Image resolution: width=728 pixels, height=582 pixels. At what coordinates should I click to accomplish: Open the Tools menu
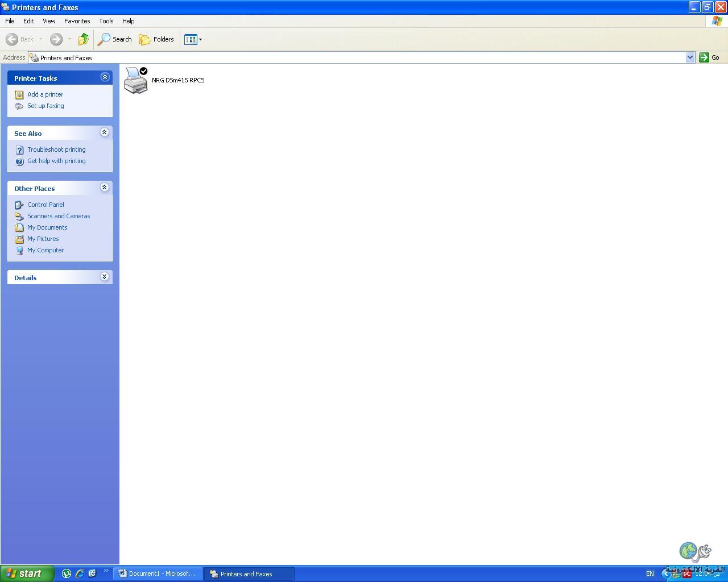click(x=106, y=21)
